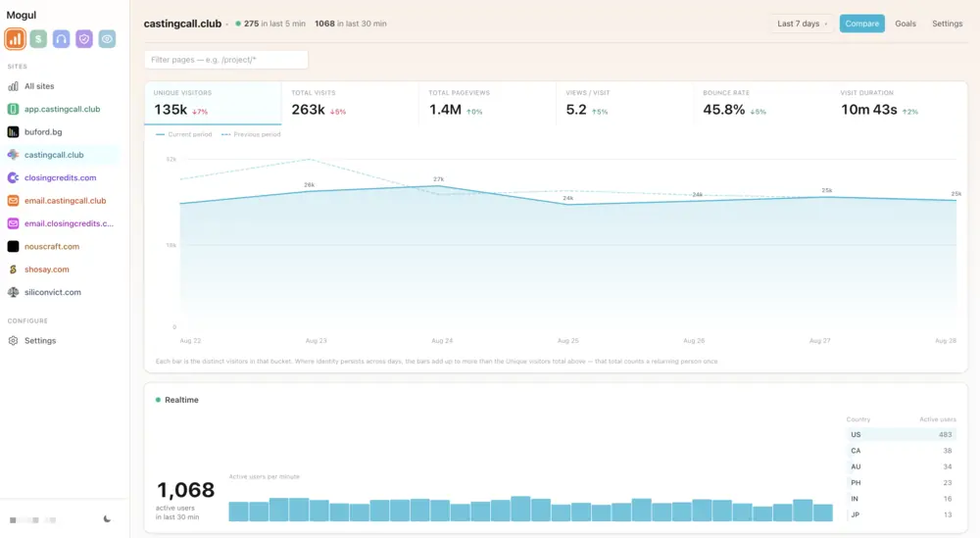Click the 1068 in last 30 min indicator
Viewport: 980px width, 538px height.
tap(351, 24)
